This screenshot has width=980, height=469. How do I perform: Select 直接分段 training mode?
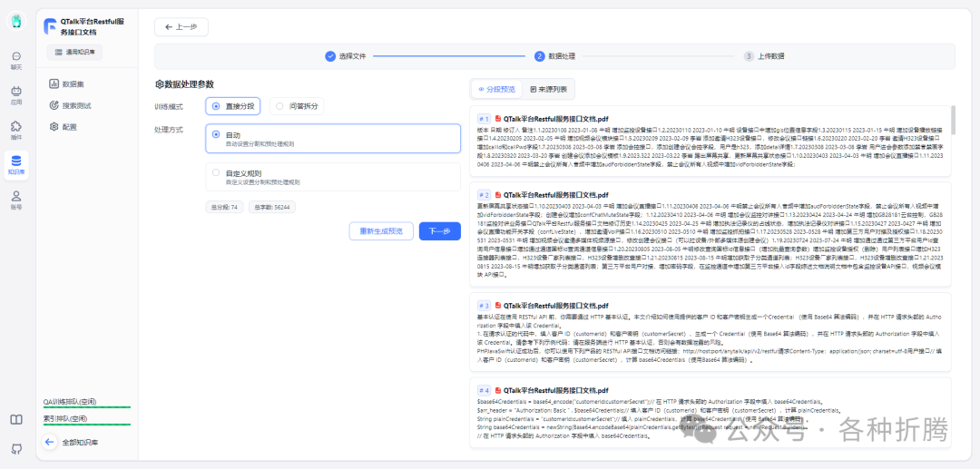[x=233, y=106]
